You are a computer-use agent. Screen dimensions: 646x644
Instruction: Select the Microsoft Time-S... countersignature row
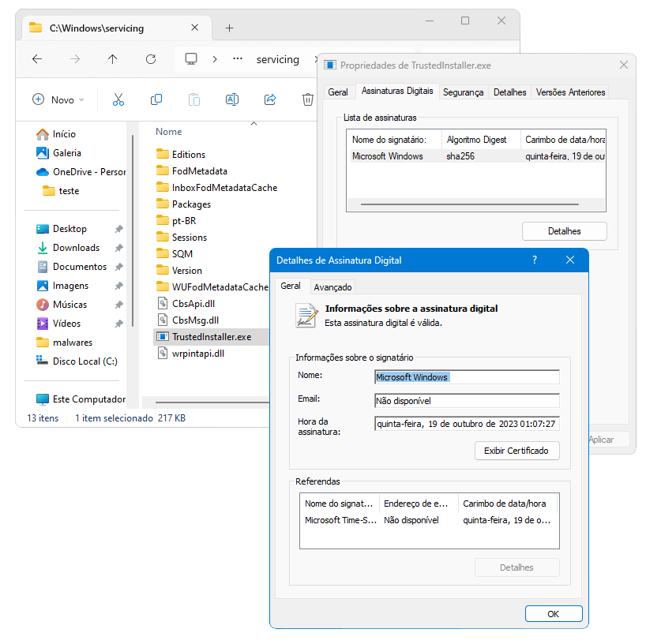[429, 520]
